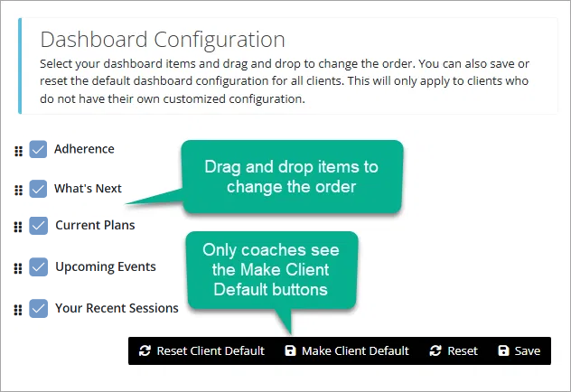Click the Your Recent Sessions label
The width and height of the screenshot is (571, 392).
tap(117, 308)
